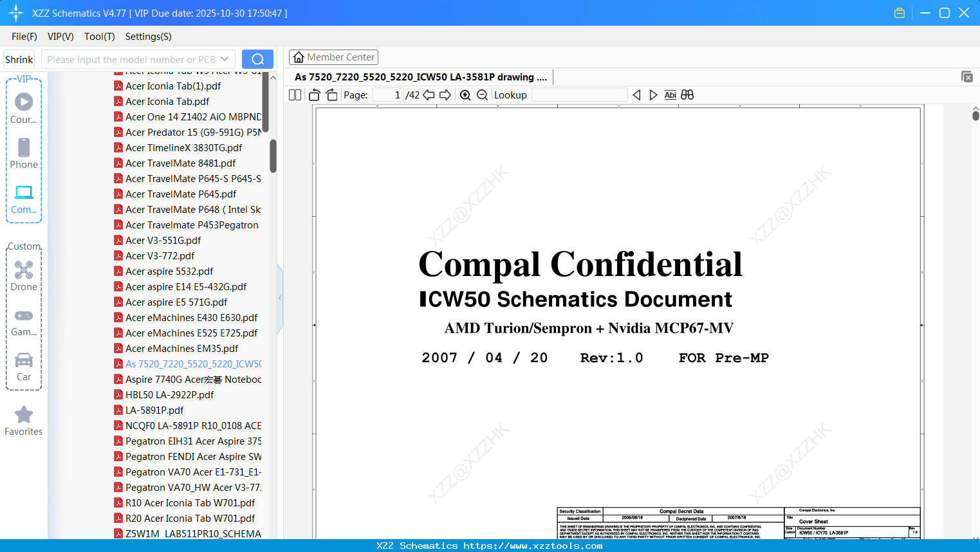Viewport: 980px width, 552px height.
Task: Toggle the Abi text-match option
Action: (670, 95)
